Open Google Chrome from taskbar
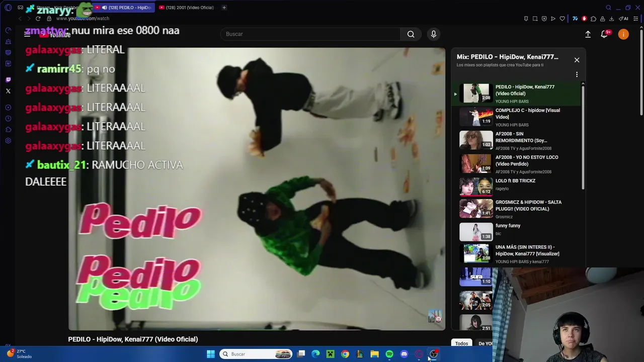 [345, 354]
